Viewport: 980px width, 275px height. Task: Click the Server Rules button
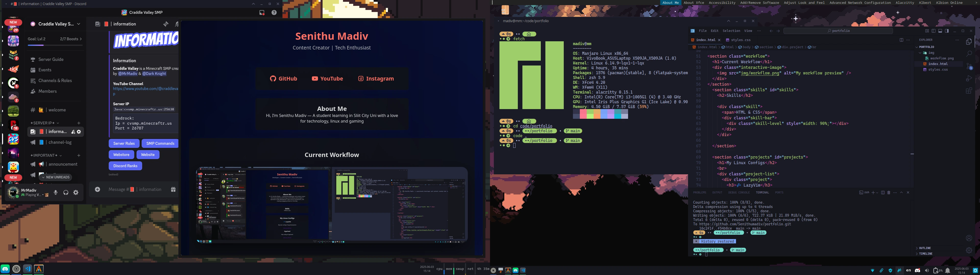[124, 143]
